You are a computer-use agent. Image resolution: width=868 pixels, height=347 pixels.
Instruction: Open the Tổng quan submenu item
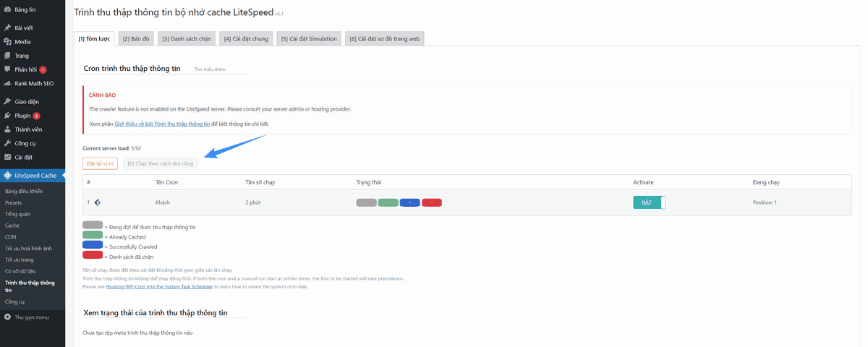pyautogui.click(x=17, y=214)
